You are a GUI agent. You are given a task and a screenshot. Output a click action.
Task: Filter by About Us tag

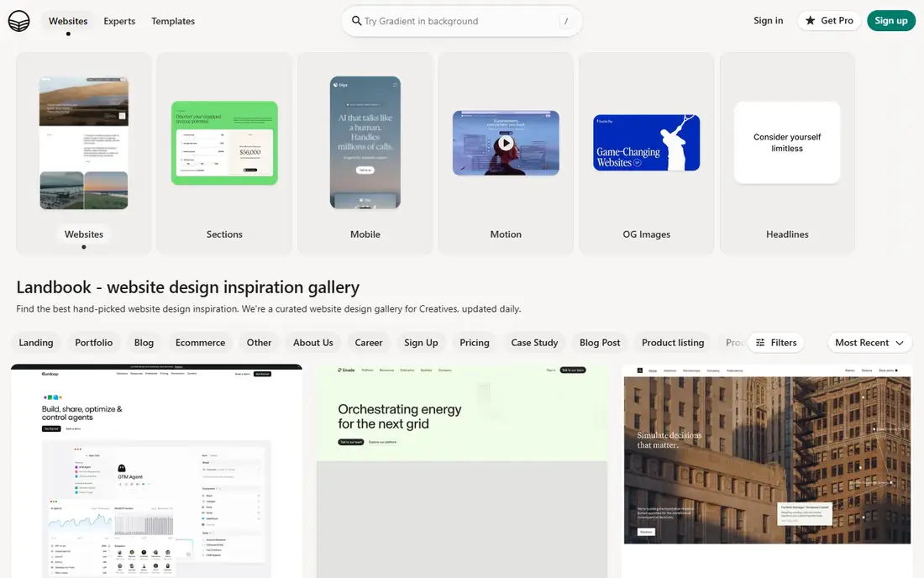313,342
